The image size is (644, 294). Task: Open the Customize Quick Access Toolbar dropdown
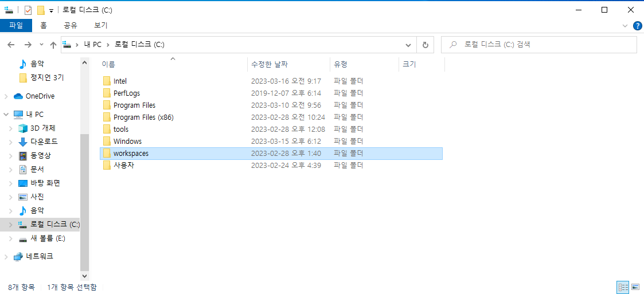coord(51,11)
